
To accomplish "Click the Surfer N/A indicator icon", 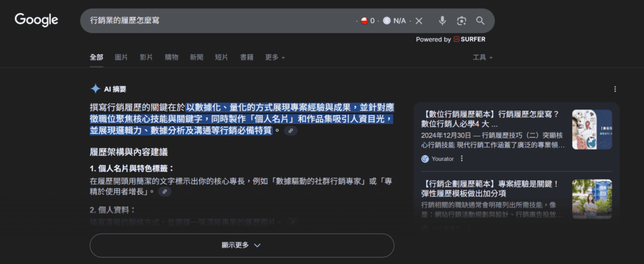I will [x=387, y=21].
